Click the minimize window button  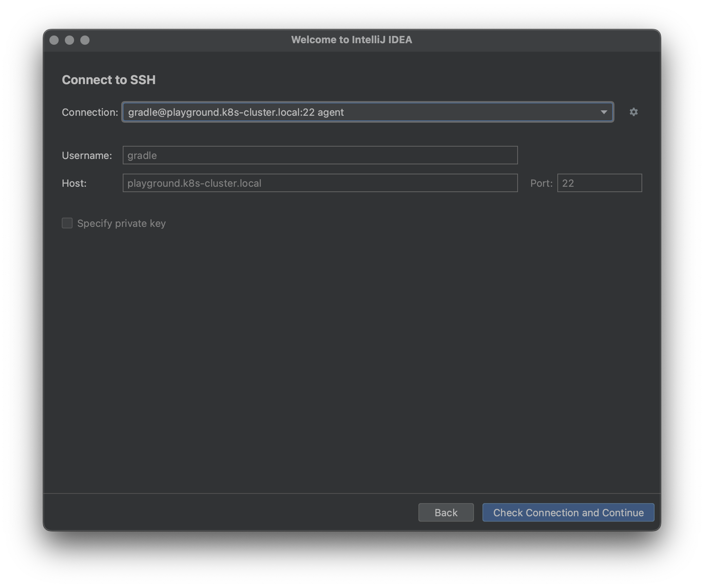(69, 40)
